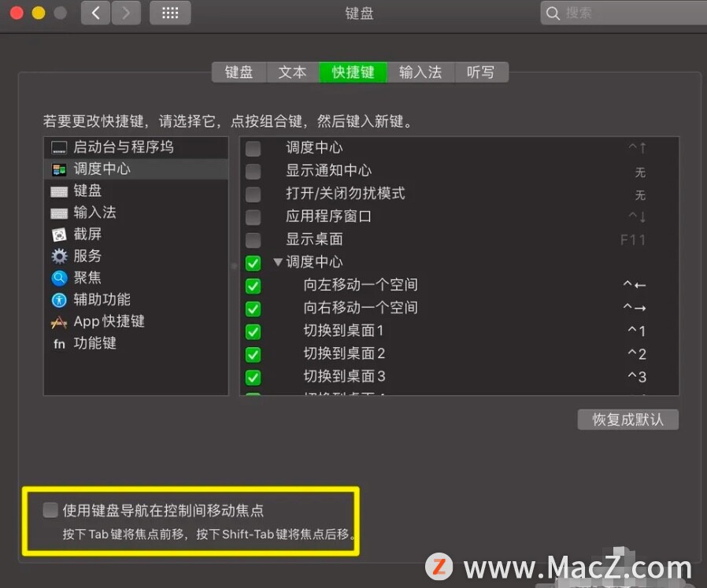Viewport: 707px width, 588px height.
Task: Click the back navigation arrow
Action: tap(95, 13)
